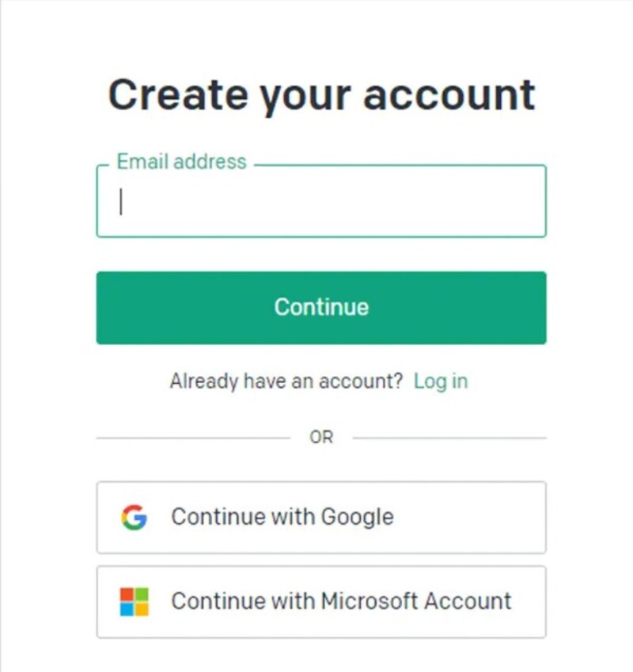Click the word 'Google' in the sign-in button
This screenshot has height=672, width=633.
coord(357,518)
